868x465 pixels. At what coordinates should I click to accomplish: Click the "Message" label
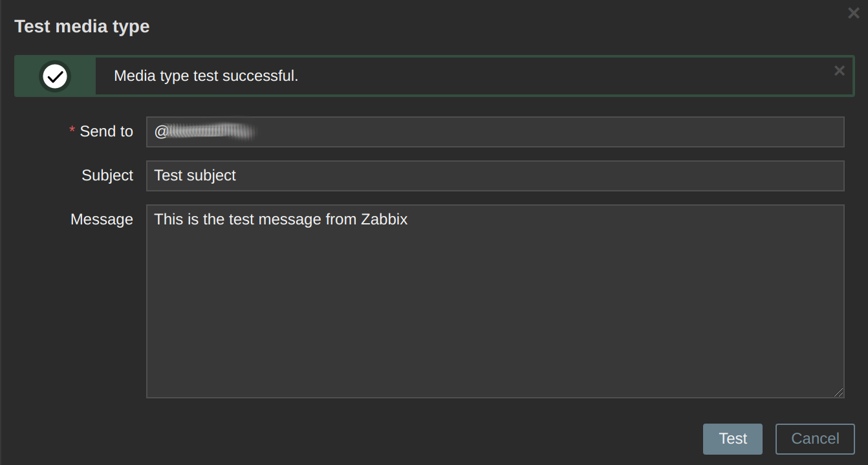click(102, 219)
